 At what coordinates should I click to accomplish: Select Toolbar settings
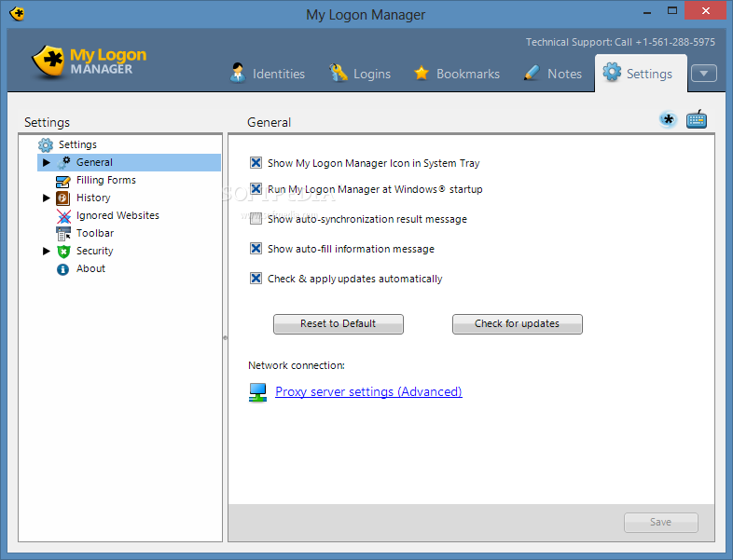click(x=95, y=233)
